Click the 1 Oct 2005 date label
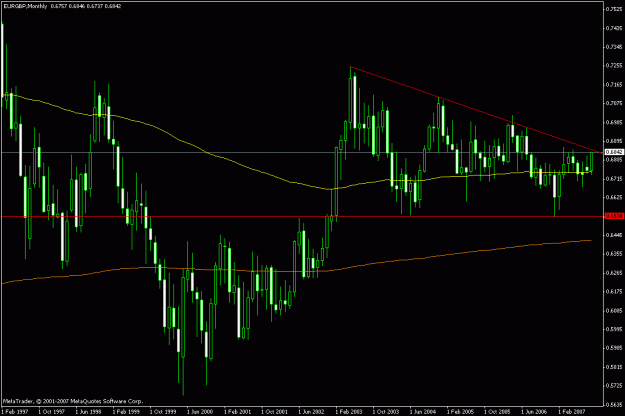625x416 pixels. (498, 412)
